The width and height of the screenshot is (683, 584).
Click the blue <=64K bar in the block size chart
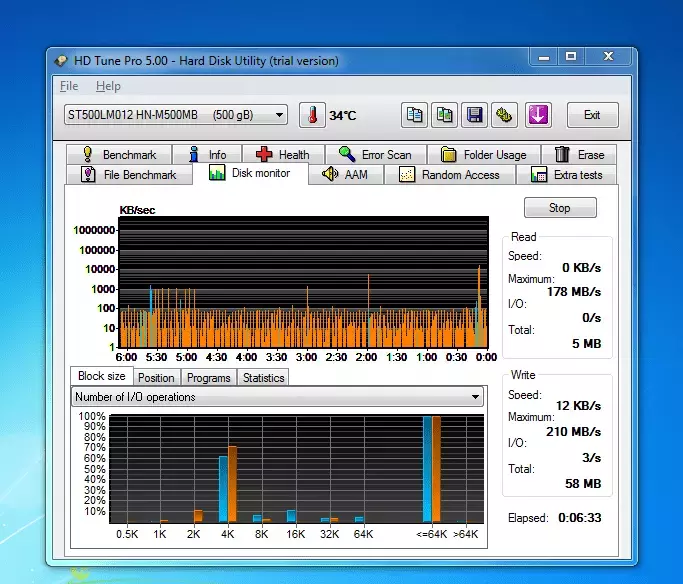pos(427,469)
